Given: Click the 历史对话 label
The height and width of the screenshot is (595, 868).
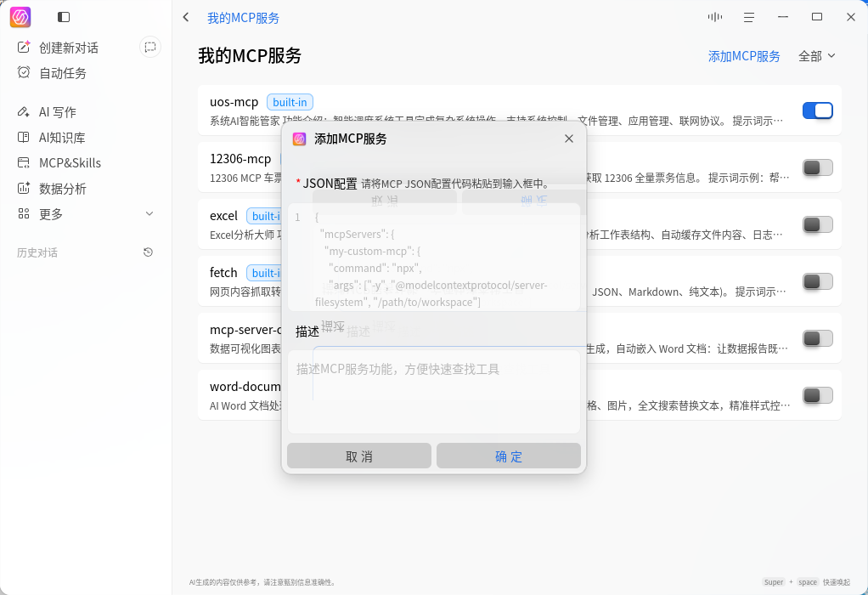Looking at the screenshot, I should point(37,252).
